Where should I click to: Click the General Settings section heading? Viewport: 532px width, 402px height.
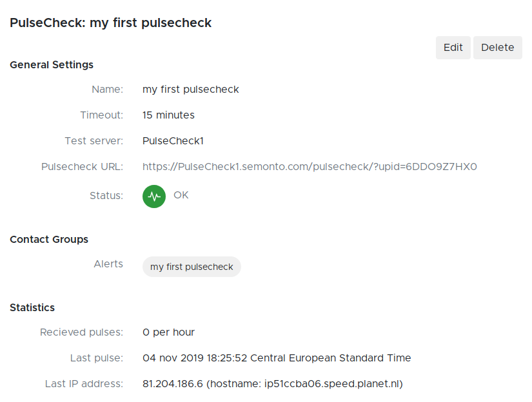[x=52, y=64]
